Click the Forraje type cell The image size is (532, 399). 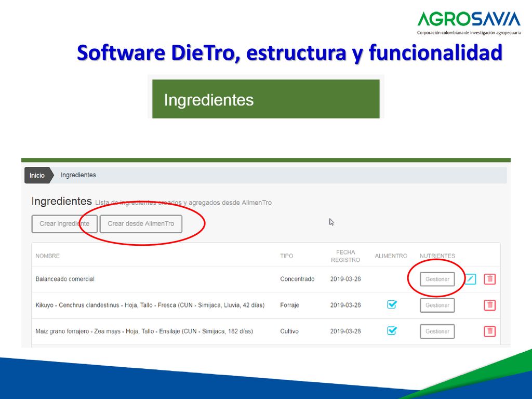pos(289,305)
